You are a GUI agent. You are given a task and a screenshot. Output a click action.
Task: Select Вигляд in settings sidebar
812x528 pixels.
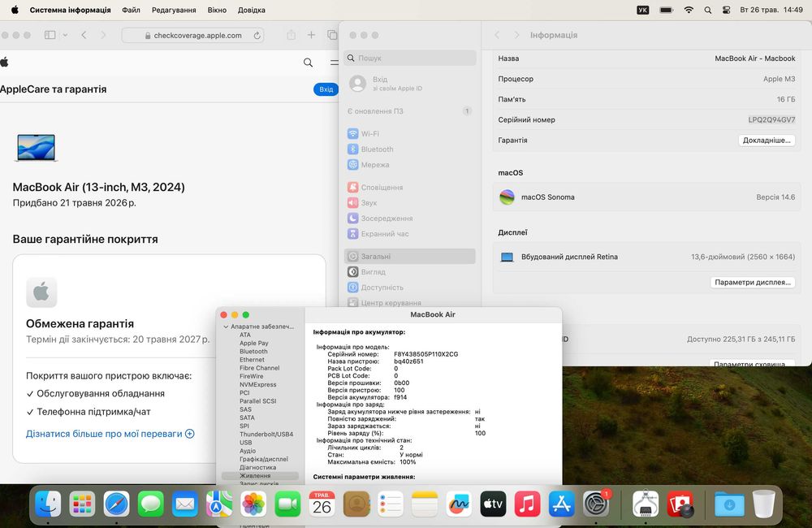pyautogui.click(x=409, y=272)
